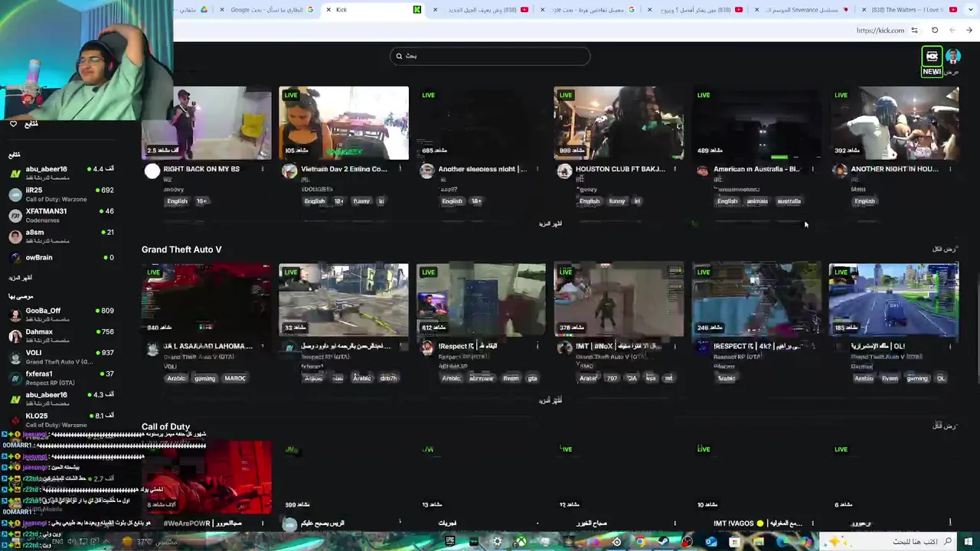Open site settings icon beside kick.com URL
This screenshot has height=551, width=980.
[x=914, y=31]
